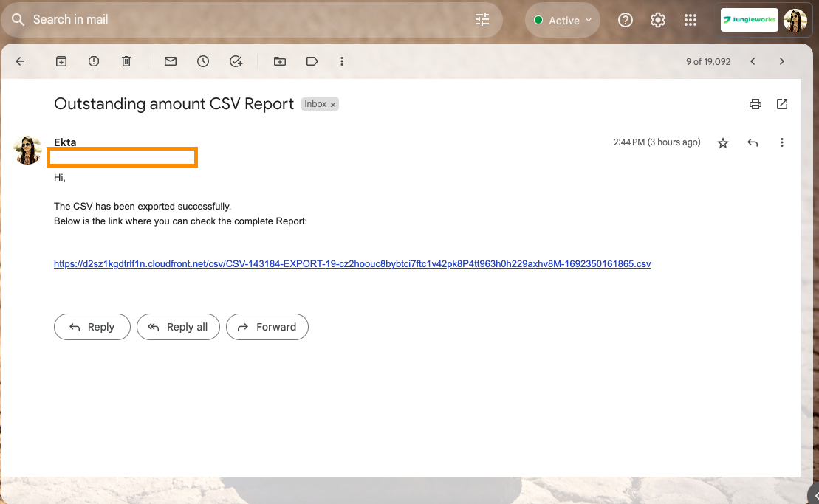The image size is (819, 504).
Task: Star the message from Ekta
Action: (x=723, y=143)
